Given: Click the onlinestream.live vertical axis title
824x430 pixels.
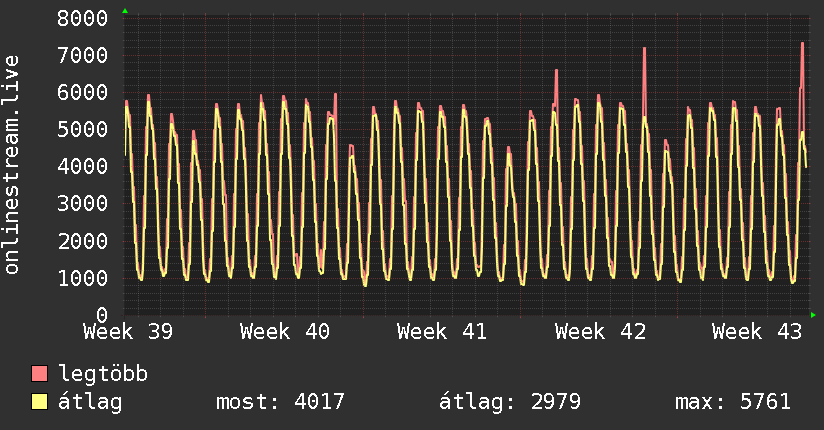Looking at the screenshot, I should 11,165.
